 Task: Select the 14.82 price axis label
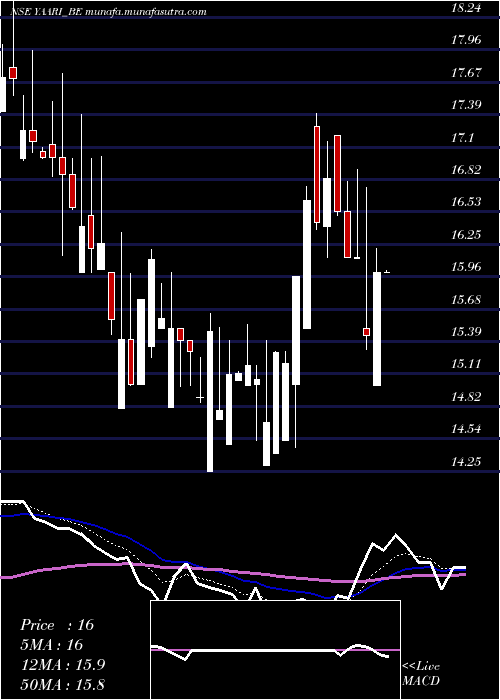coord(466,397)
